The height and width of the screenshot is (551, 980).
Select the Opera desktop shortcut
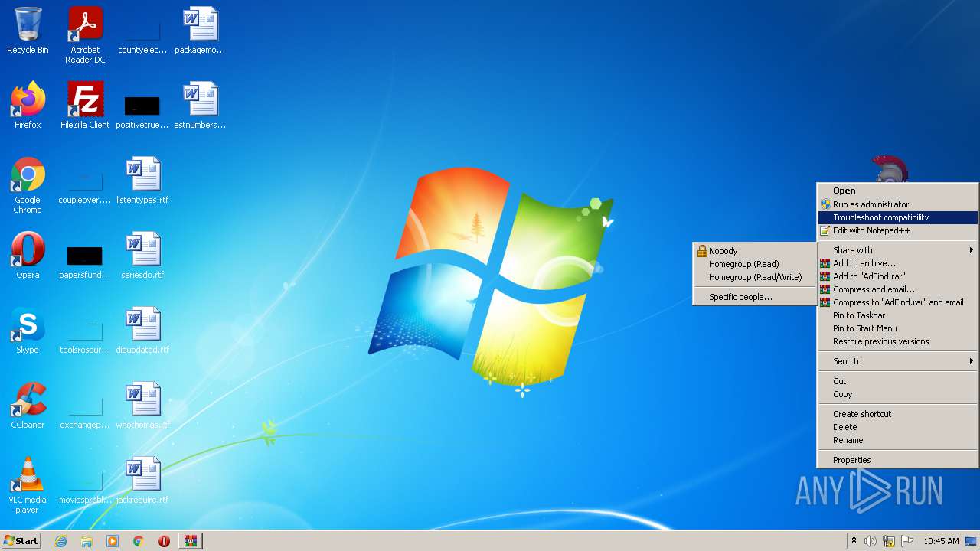click(28, 256)
